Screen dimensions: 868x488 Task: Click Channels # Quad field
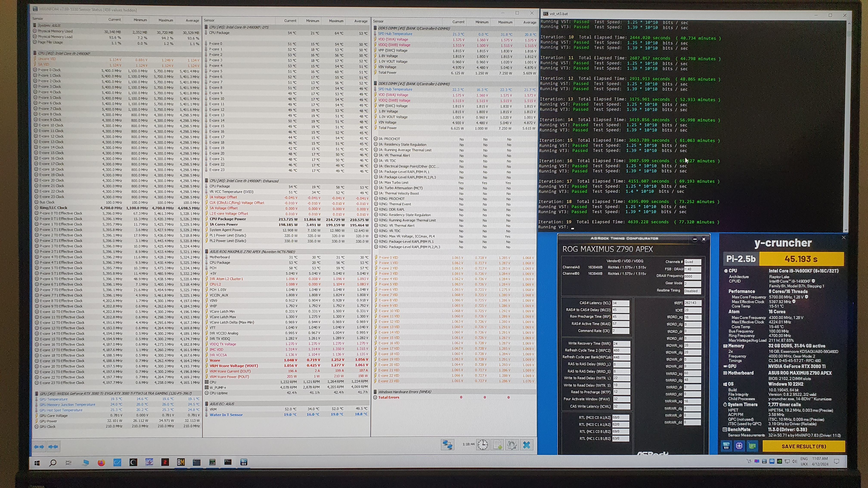[x=693, y=262]
